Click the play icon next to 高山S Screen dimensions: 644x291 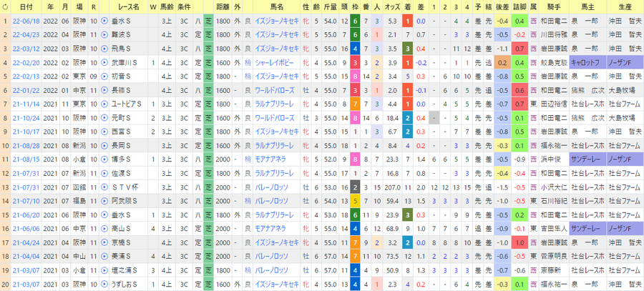[104, 229]
